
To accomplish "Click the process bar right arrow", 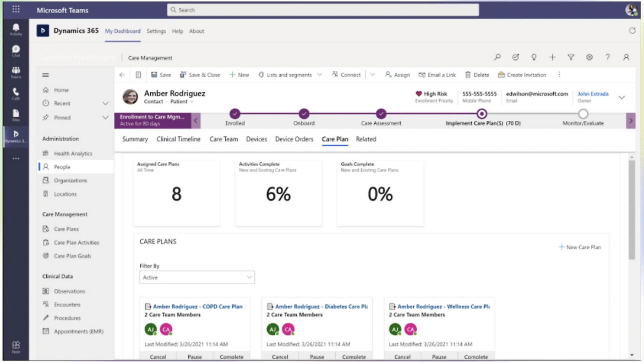I will 631,120.
